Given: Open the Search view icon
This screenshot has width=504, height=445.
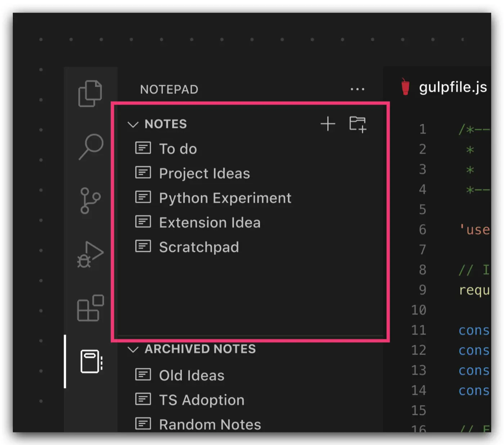Looking at the screenshot, I should [x=91, y=146].
